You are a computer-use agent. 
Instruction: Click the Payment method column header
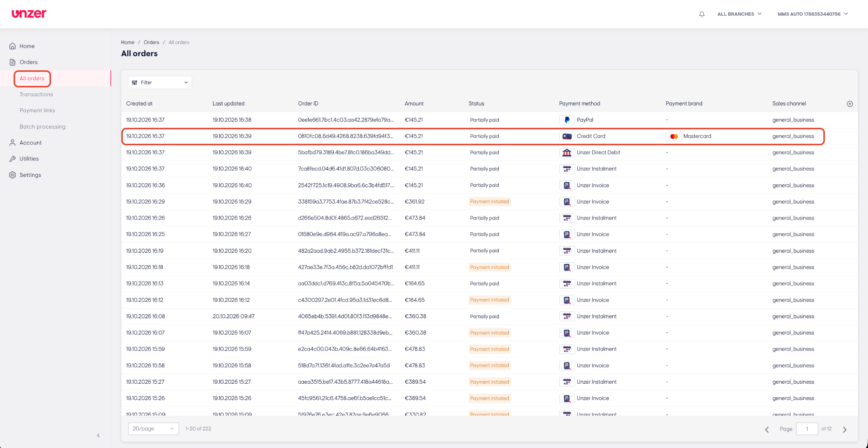point(580,103)
